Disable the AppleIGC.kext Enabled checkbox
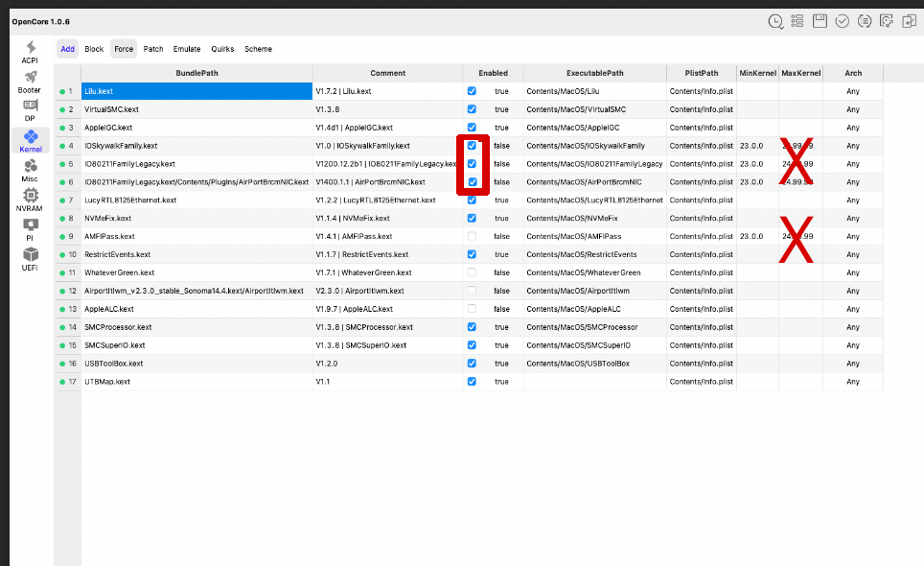 472,128
